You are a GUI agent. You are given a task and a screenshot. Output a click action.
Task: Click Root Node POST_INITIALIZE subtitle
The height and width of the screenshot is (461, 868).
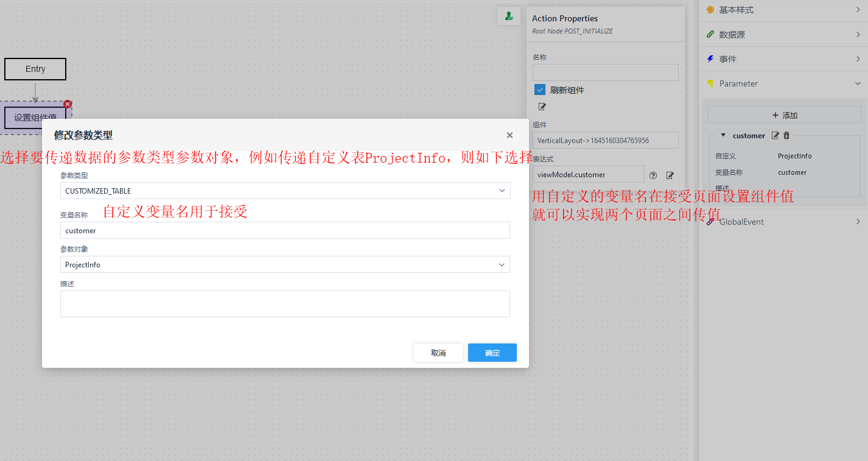tap(572, 31)
